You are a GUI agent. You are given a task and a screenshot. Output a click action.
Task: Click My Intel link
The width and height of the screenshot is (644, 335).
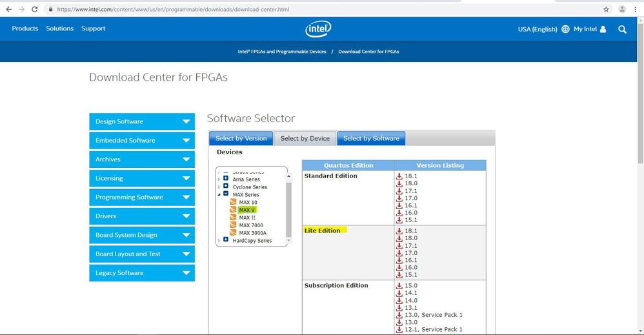[x=585, y=29]
